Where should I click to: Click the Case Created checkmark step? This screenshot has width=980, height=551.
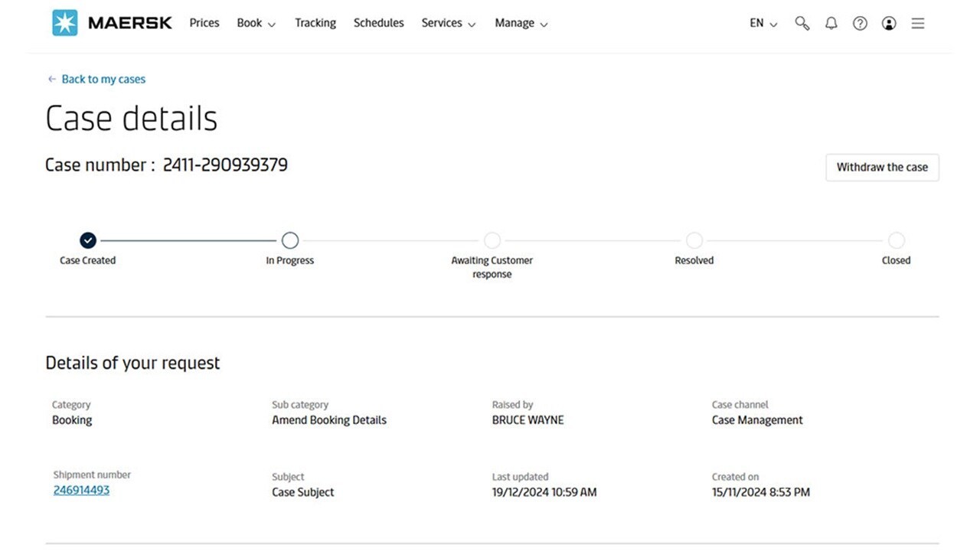88,240
